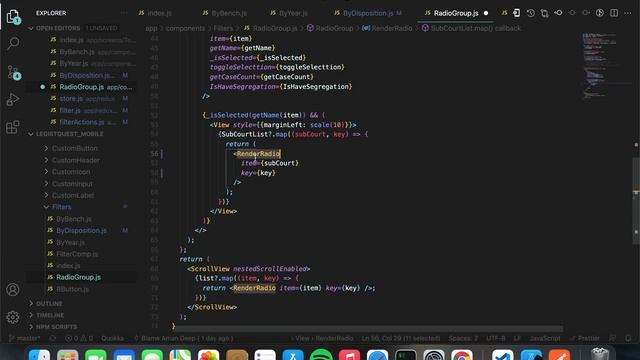Click Quokka in the status bar

click(112, 338)
